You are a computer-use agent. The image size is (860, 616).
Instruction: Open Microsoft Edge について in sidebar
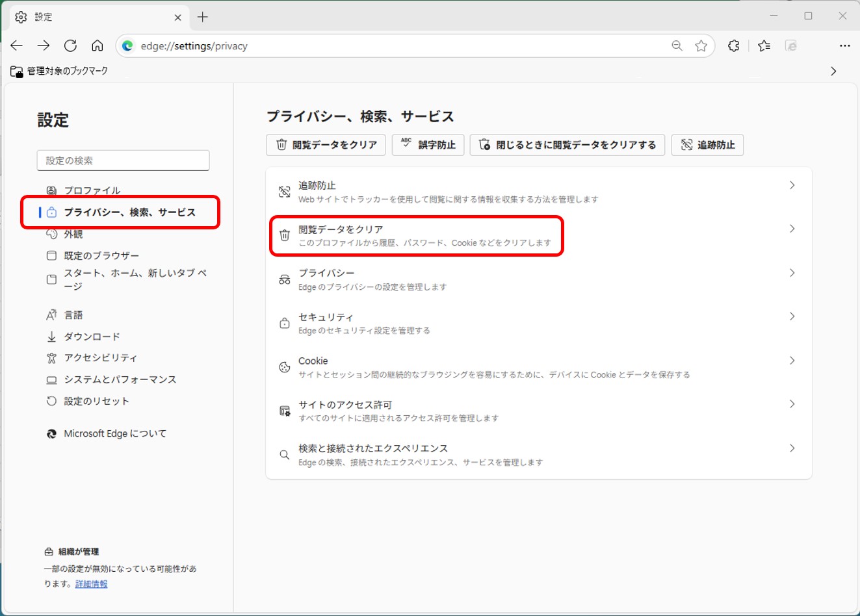114,433
